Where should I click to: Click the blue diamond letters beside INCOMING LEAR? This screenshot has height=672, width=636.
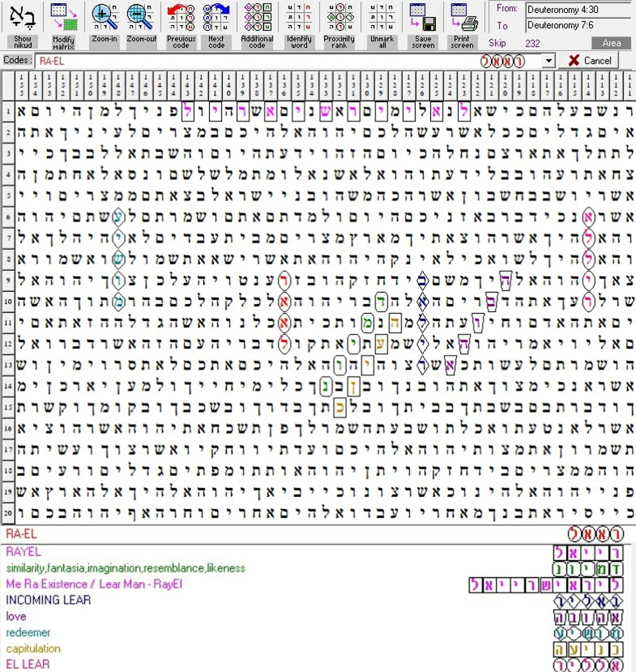click(589, 601)
